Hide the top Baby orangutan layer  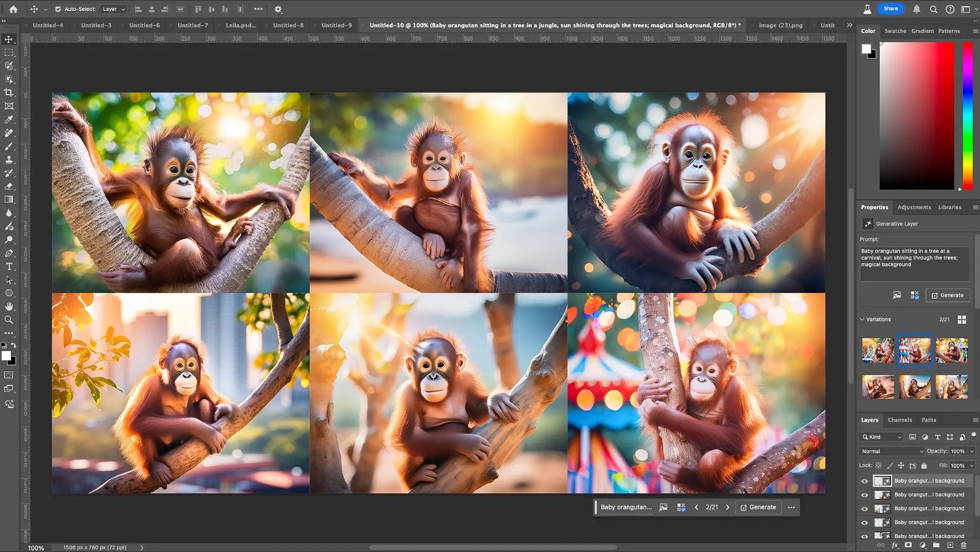click(864, 481)
